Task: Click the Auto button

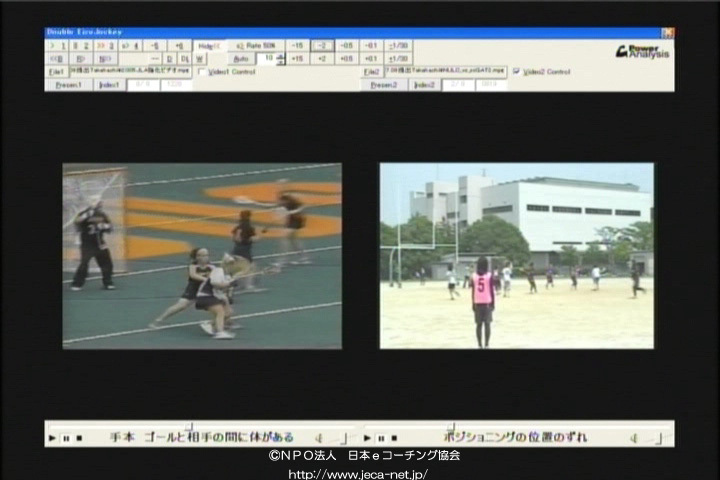Action: click(241, 59)
